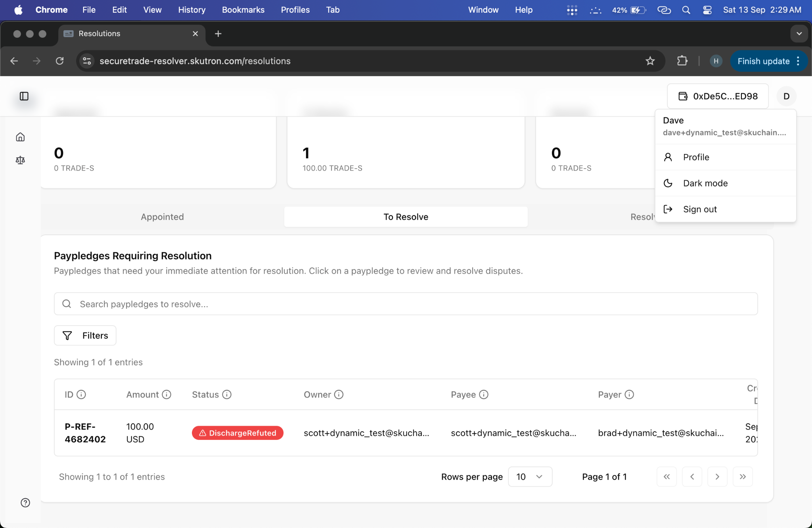
Task: Open the P-REF-4682402 paypledge row
Action: click(406, 433)
